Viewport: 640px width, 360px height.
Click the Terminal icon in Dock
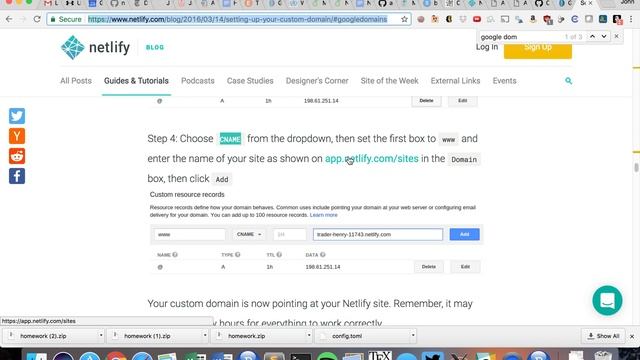coord(301,356)
